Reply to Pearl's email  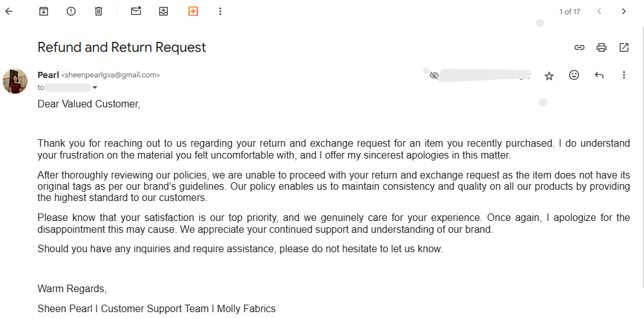click(599, 75)
